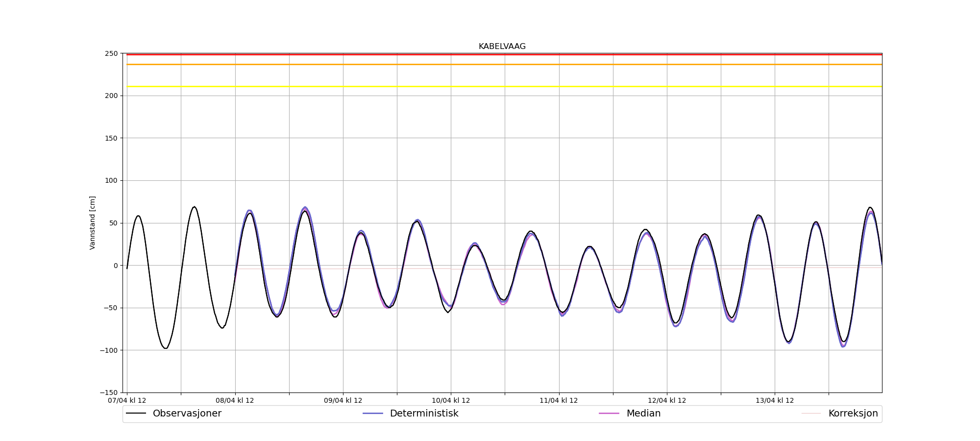Select the Median legend label
The image size is (980, 441).
tap(643, 414)
